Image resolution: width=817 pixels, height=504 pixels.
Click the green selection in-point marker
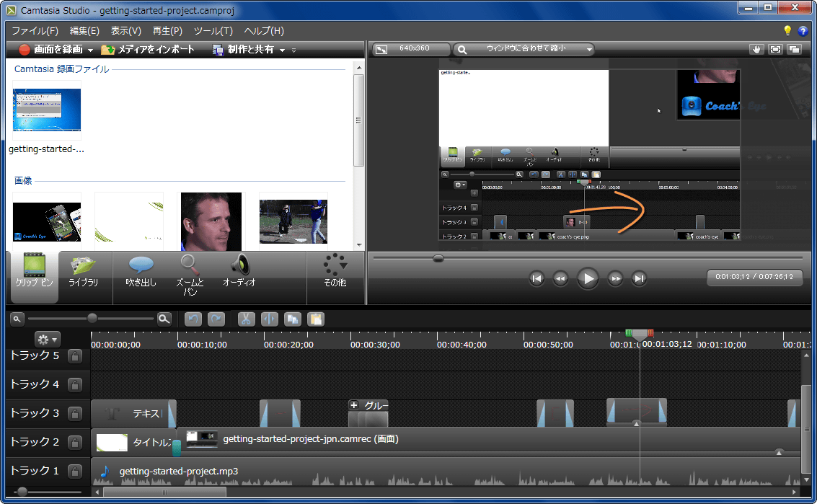click(628, 333)
